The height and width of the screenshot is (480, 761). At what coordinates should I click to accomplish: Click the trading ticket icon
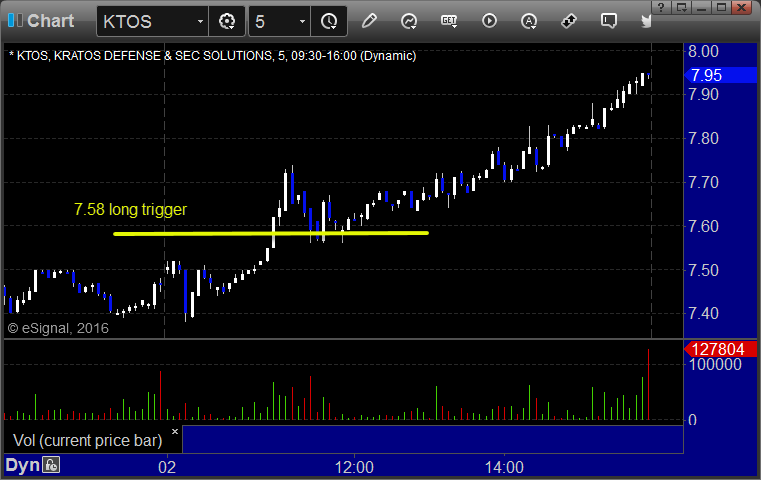[569, 21]
